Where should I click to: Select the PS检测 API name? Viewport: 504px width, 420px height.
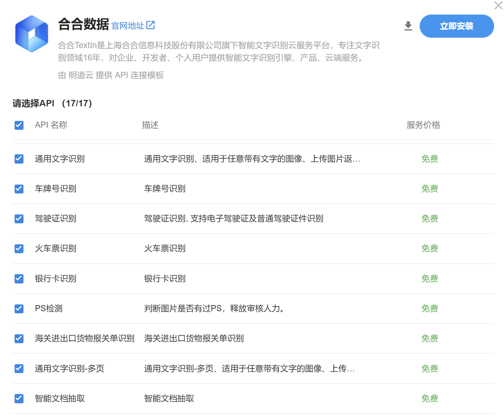click(49, 308)
